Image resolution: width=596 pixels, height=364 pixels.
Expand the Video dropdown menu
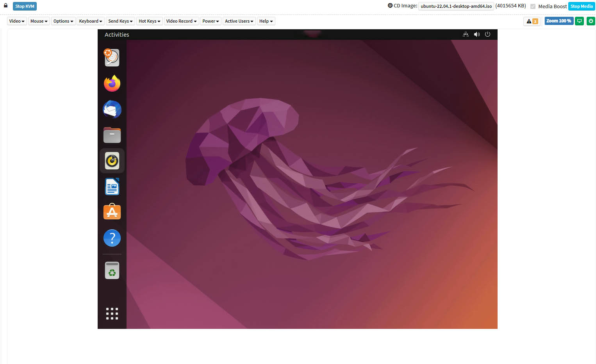pyautogui.click(x=17, y=21)
